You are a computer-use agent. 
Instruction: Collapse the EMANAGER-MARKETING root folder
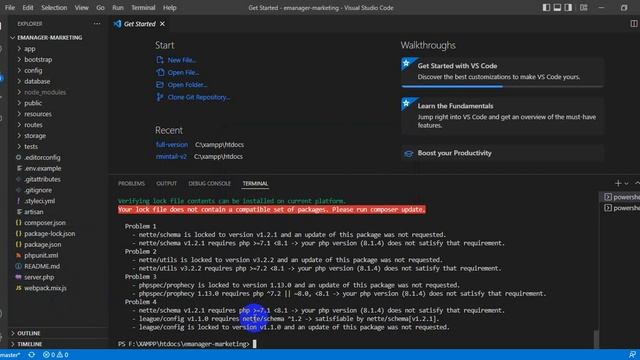coord(49,38)
